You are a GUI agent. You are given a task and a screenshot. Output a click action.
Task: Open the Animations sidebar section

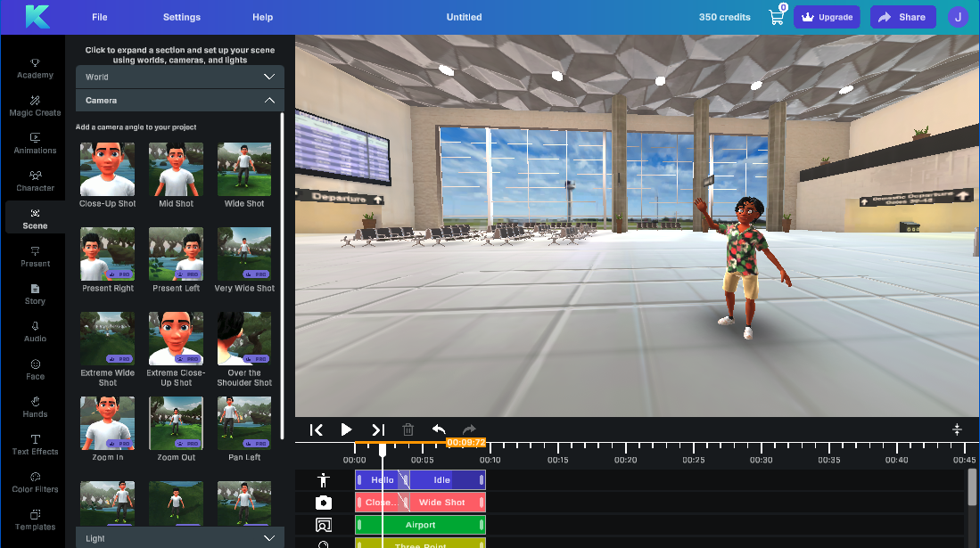35,143
